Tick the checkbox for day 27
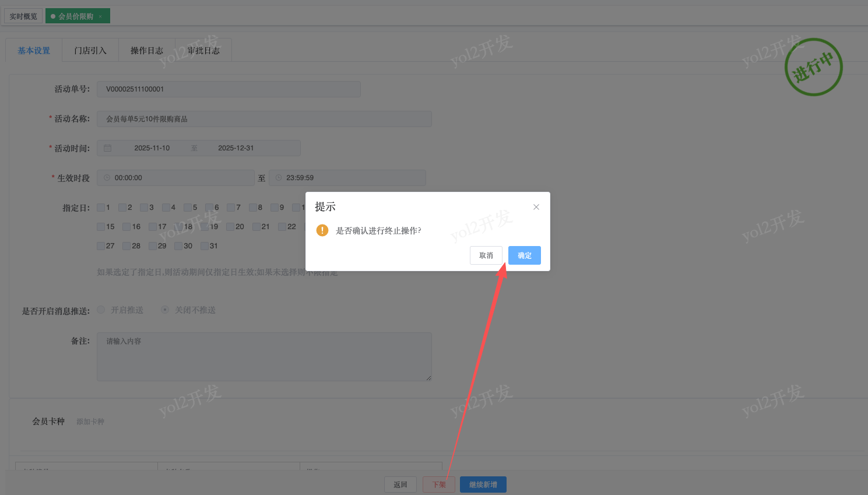Viewport: 868px width, 495px height. coord(101,246)
